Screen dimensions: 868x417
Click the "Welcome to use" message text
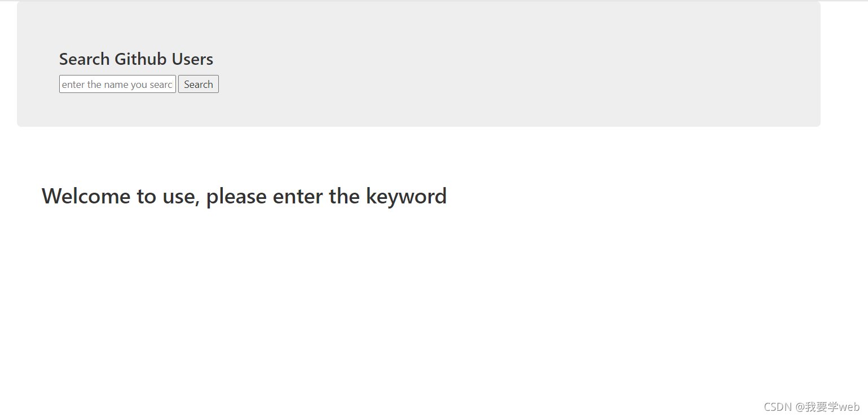point(244,196)
